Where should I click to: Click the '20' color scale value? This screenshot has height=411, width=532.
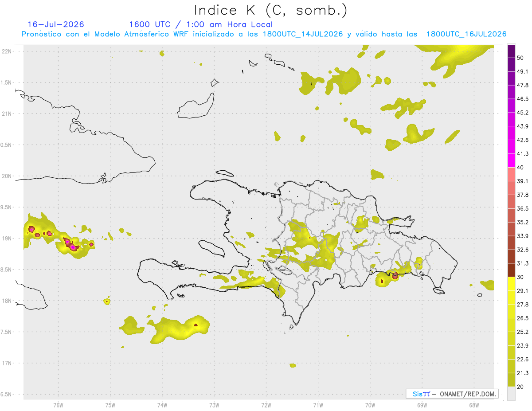pyautogui.click(x=521, y=387)
